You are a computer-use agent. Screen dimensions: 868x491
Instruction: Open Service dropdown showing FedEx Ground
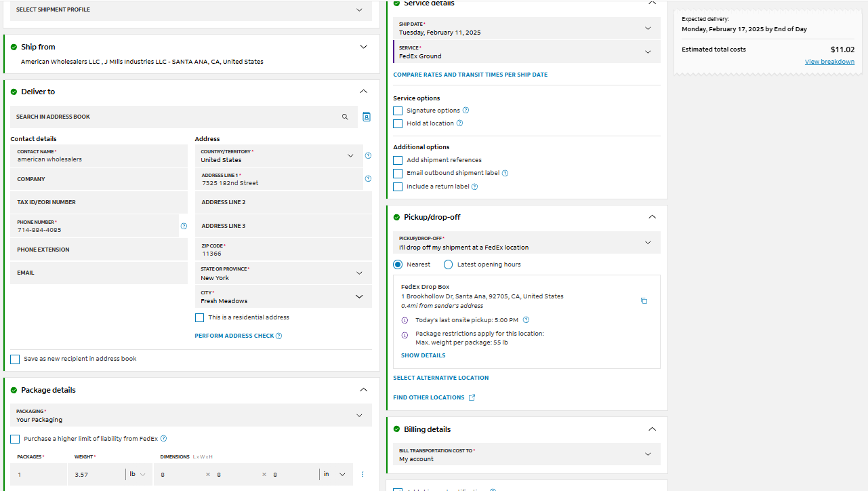[526, 52]
